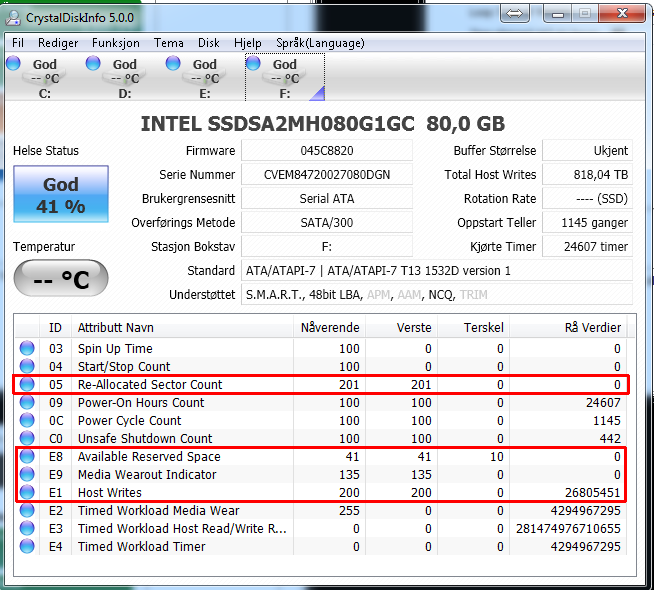Click the Host Writes raw value 26805451

592,493
